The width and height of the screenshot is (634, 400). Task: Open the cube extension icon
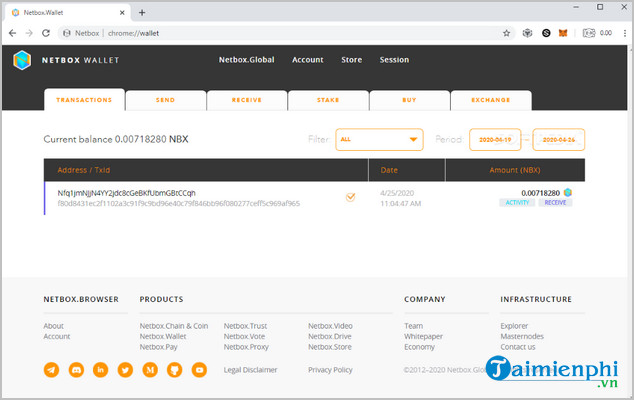coord(527,33)
